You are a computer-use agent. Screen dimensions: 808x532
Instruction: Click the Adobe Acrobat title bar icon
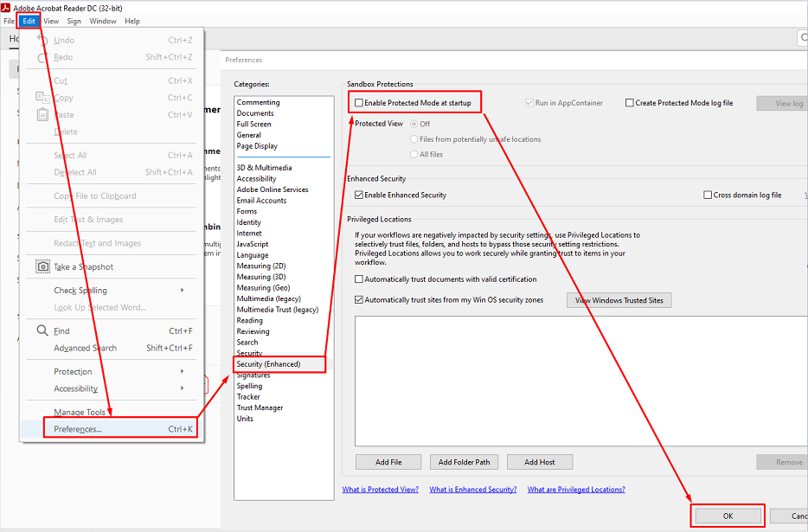click(x=7, y=7)
